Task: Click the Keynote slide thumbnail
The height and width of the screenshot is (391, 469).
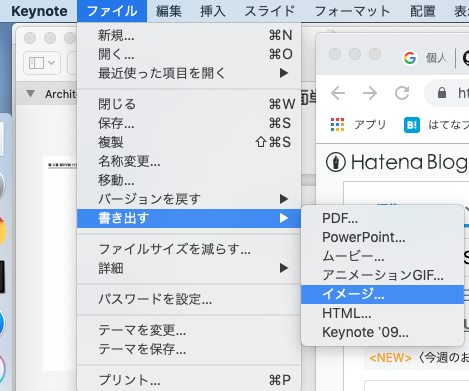Action: [60, 263]
